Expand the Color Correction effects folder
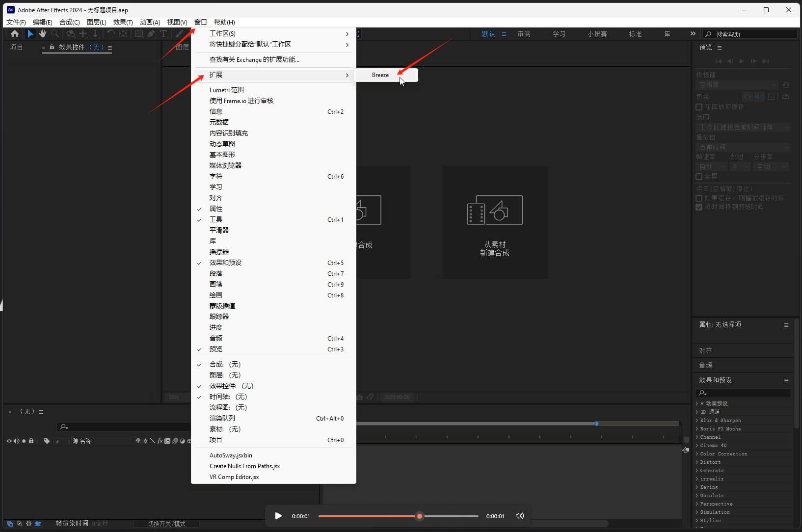This screenshot has width=802, height=532. click(x=697, y=454)
